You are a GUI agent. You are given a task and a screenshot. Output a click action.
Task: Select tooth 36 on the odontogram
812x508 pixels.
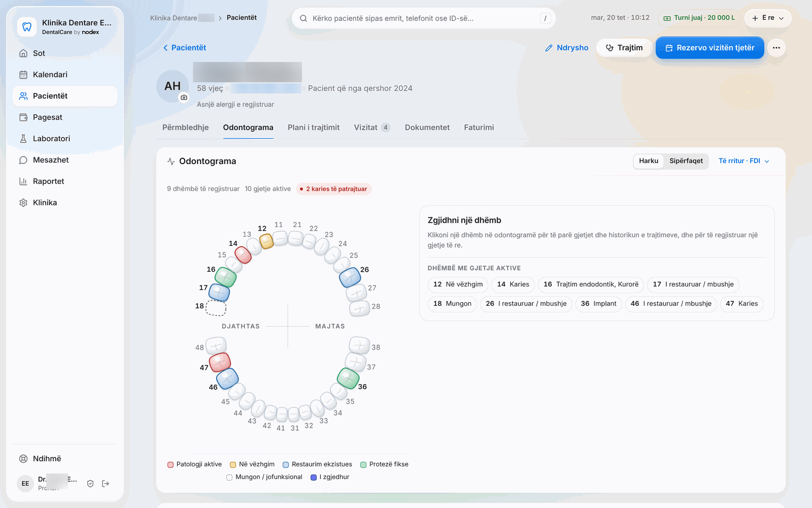348,378
